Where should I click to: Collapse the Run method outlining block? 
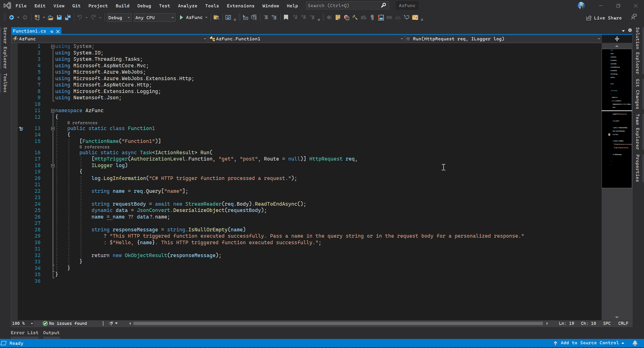[53, 166]
